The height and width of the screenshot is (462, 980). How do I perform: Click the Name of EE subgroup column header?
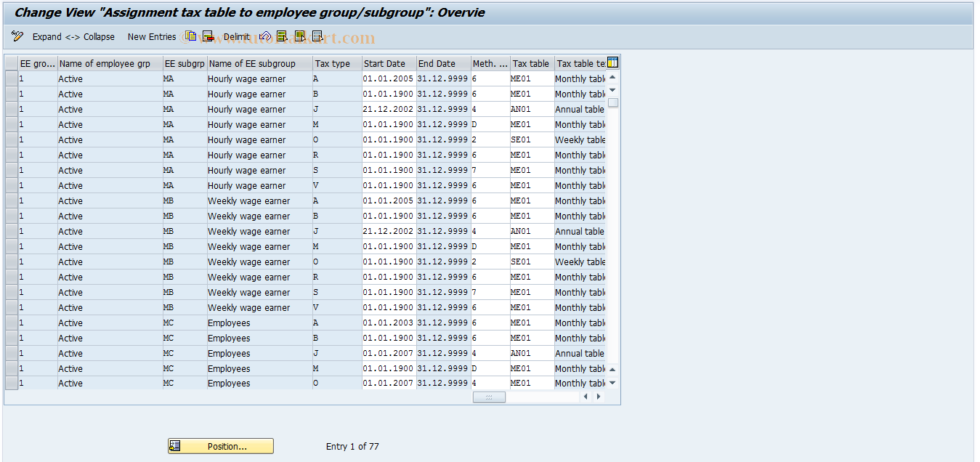[260, 63]
